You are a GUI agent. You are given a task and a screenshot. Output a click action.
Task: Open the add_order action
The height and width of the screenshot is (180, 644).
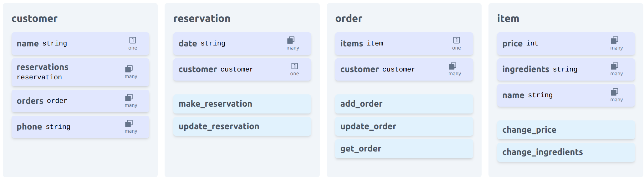[404, 104]
